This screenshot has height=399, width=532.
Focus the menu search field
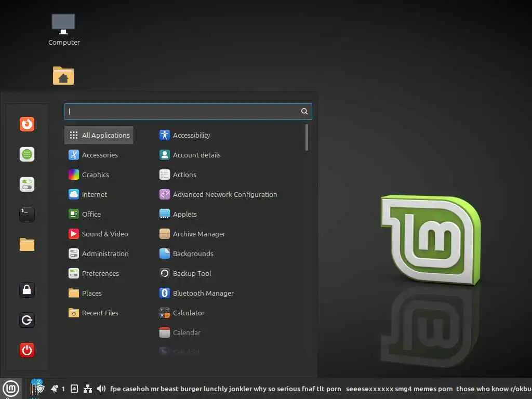188,112
